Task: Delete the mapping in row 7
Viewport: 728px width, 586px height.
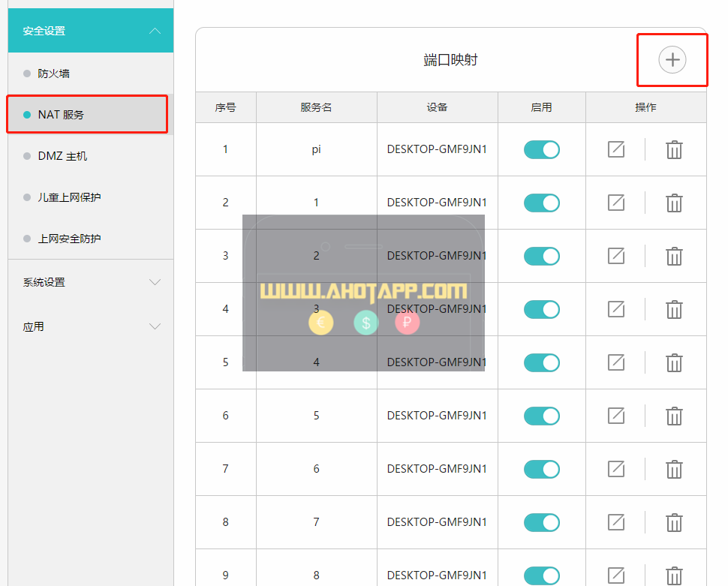Action: 674,470
